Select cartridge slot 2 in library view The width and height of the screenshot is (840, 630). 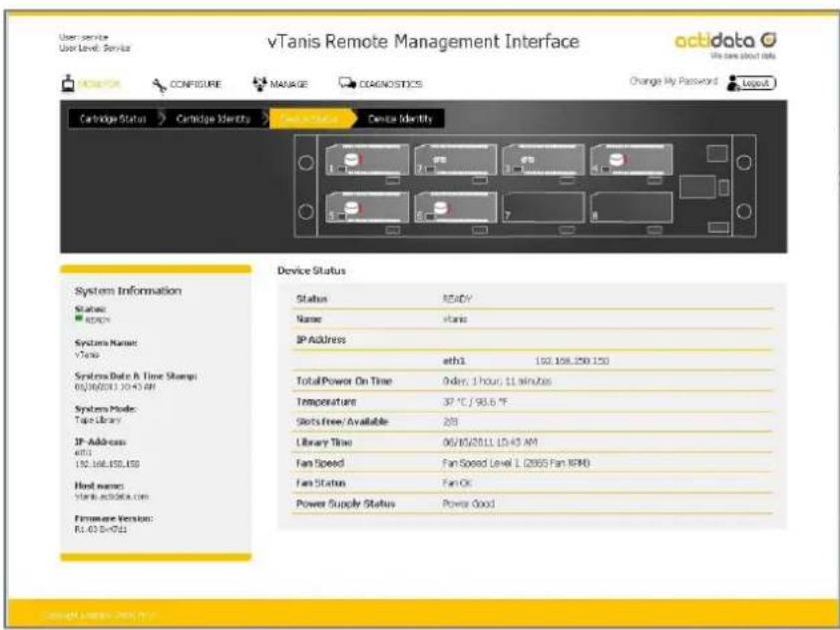[455, 159]
